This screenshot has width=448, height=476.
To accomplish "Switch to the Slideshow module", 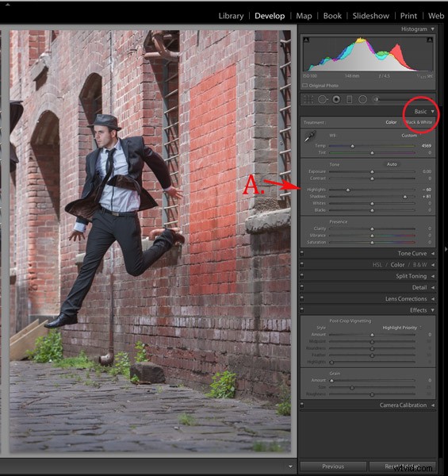I will click(370, 16).
